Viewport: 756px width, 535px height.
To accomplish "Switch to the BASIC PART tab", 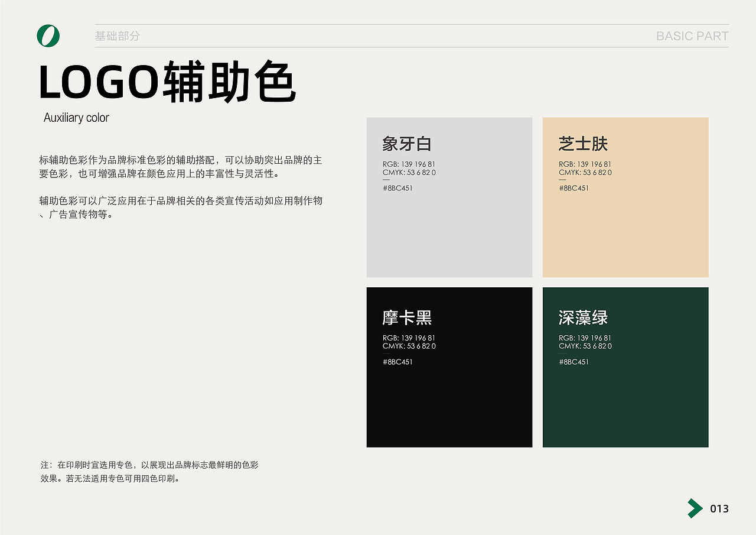I will pos(692,35).
